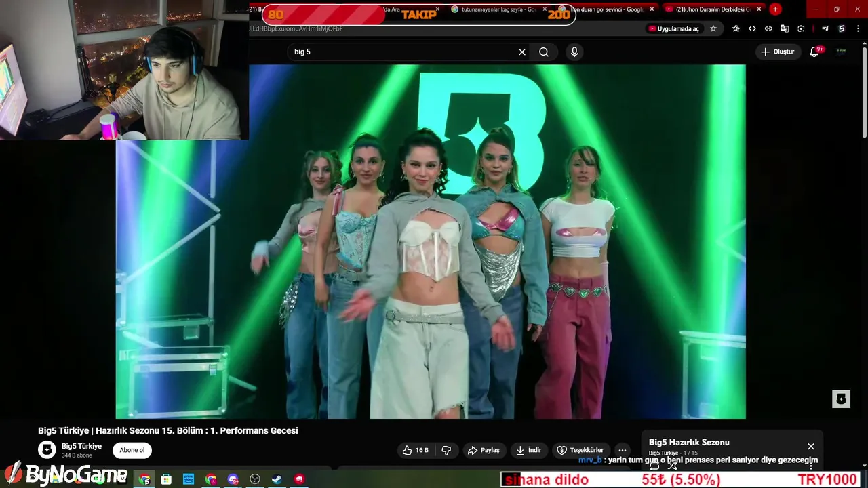This screenshot has height=488, width=868.
Task: Toggle playlist loop icon
Action: coord(654,466)
